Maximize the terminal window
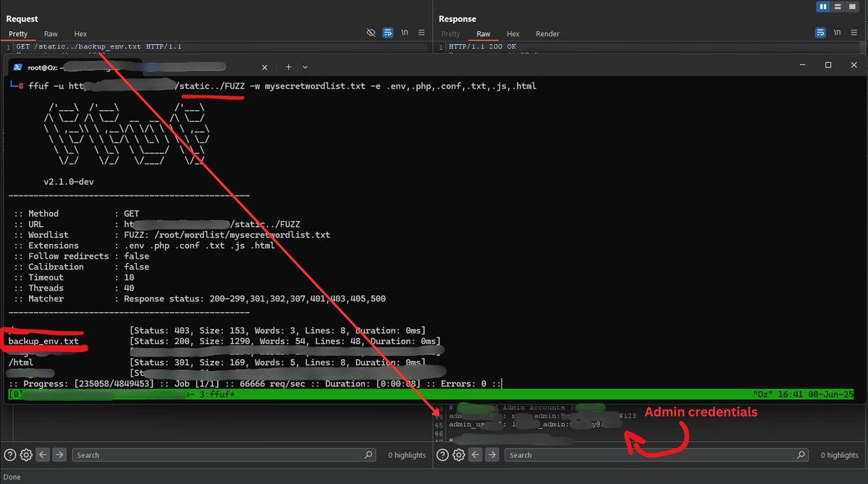The width and height of the screenshot is (868, 484). [x=828, y=64]
